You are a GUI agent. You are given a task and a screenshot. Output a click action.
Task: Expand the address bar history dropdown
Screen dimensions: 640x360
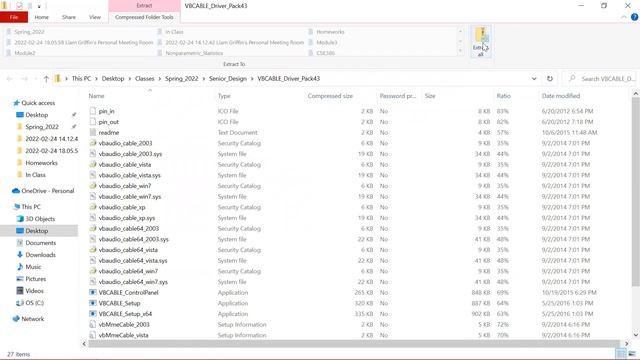point(534,79)
